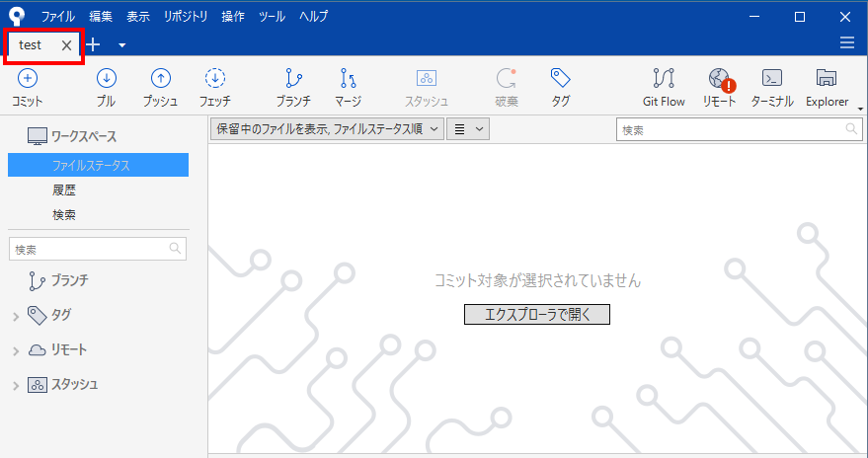The height and width of the screenshot is (458, 868).
Task: Select File Status (ファイルステータス) in sidebar
Action: pyautogui.click(x=98, y=165)
